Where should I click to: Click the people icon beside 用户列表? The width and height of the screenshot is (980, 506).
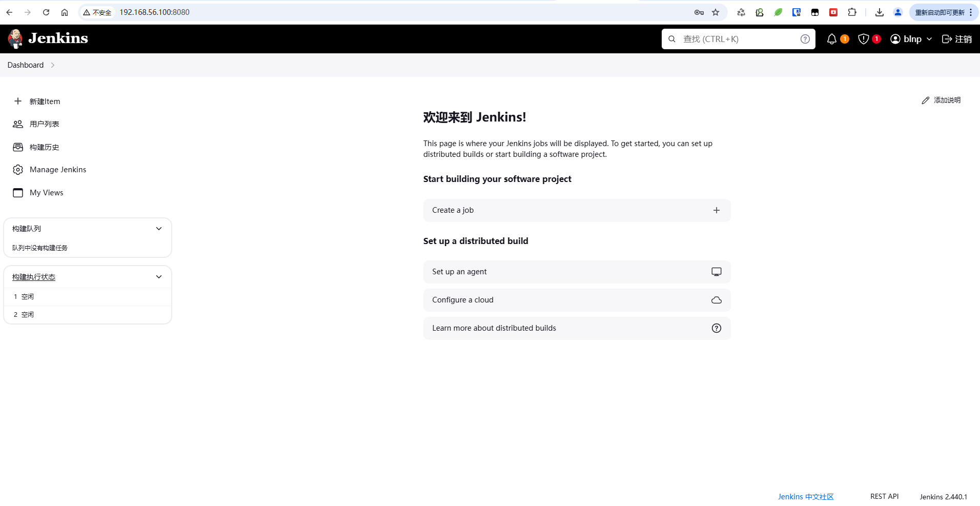click(x=18, y=124)
